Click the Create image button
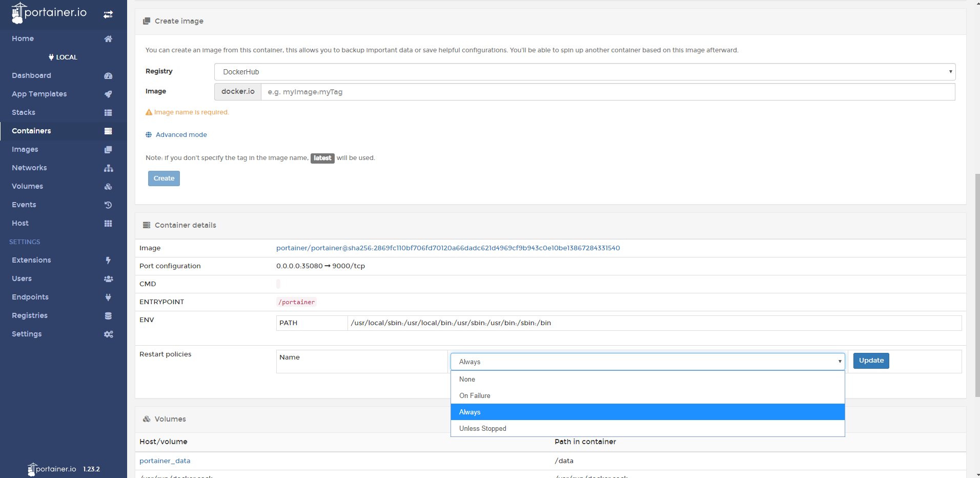 coord(164,178)
